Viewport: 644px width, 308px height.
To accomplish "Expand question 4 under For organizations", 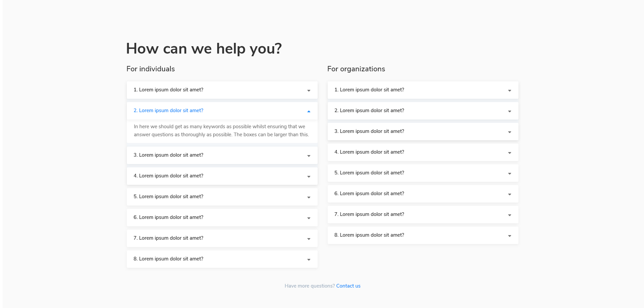I will coord(423,152).
